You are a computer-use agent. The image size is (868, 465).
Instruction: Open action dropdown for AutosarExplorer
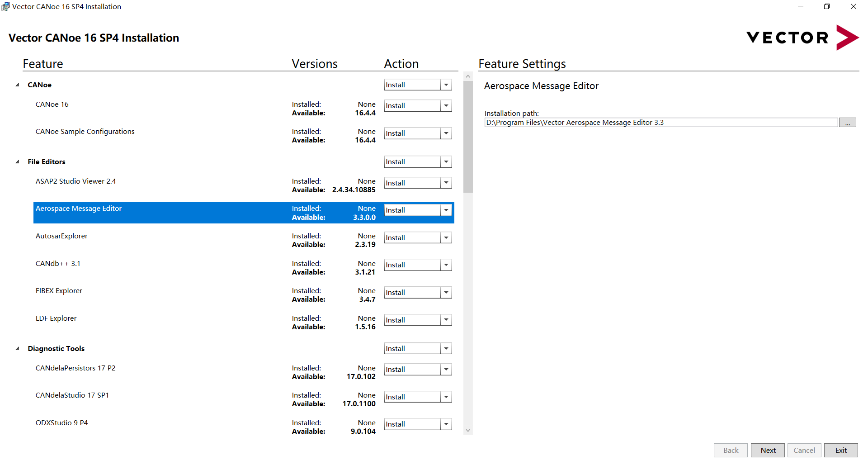pos(446,238)
